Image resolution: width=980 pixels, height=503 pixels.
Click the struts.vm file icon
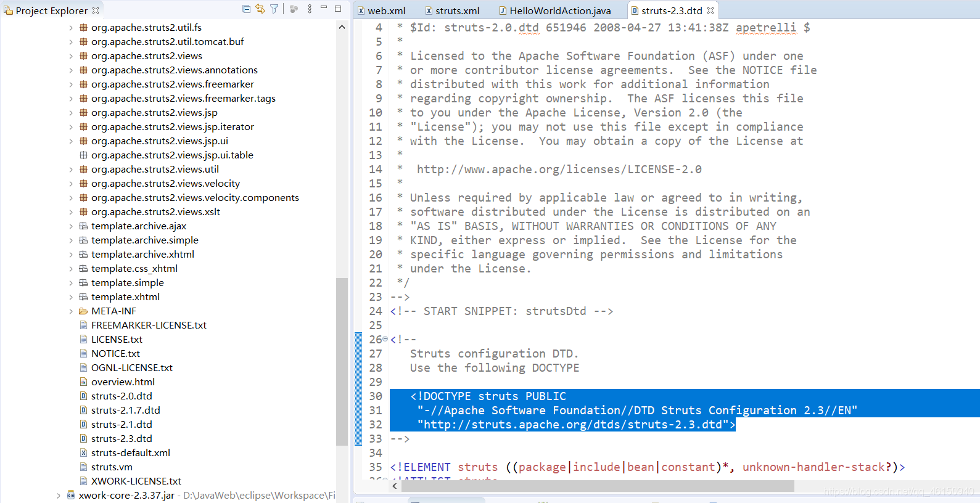point(83,467)
